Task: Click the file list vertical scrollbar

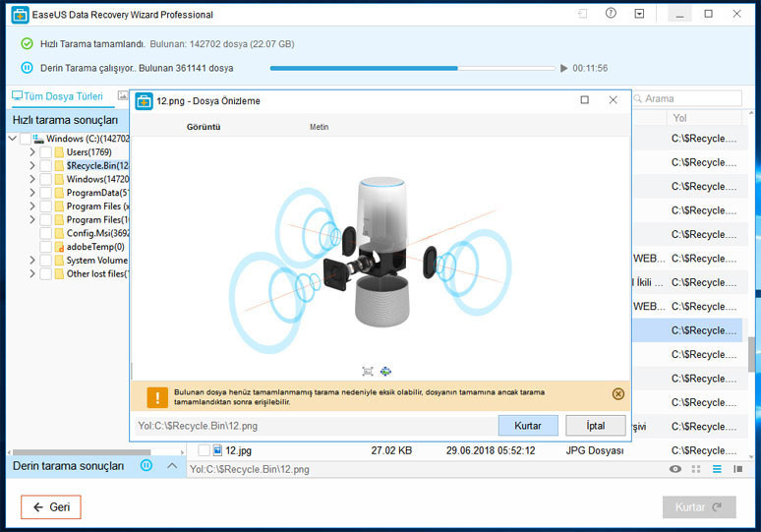Action: [751, 354]
